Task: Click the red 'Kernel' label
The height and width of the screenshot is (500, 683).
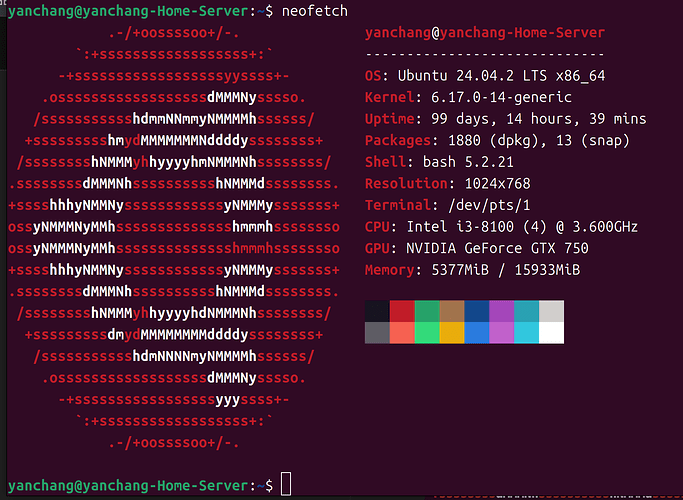Action: [390, 97]
